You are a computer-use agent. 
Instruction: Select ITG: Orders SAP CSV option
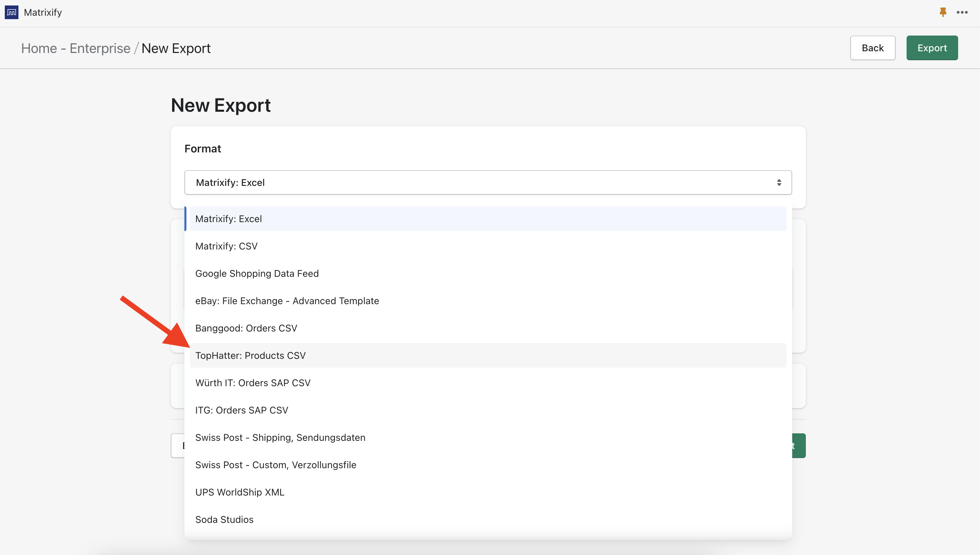pyautogui.click(x=241, y=410)
